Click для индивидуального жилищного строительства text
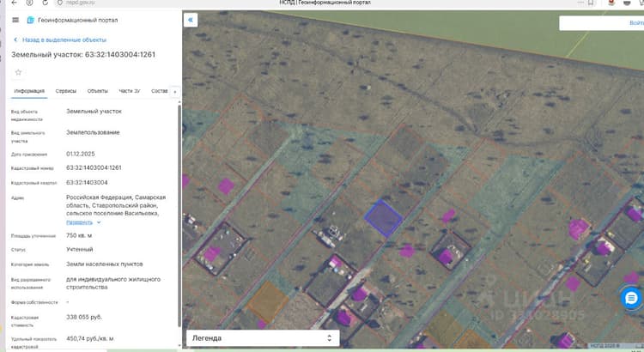 pos(113,283)
